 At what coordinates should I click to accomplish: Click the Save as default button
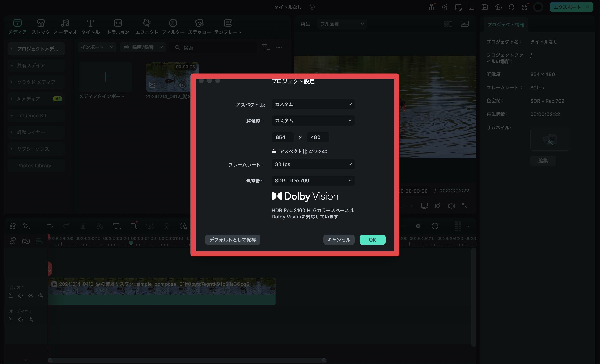click(x=233, y=240)
